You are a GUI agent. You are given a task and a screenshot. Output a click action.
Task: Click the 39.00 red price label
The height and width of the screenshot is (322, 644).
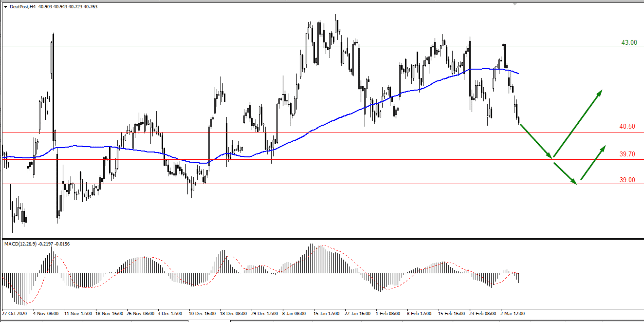click(x=627, y=180)
